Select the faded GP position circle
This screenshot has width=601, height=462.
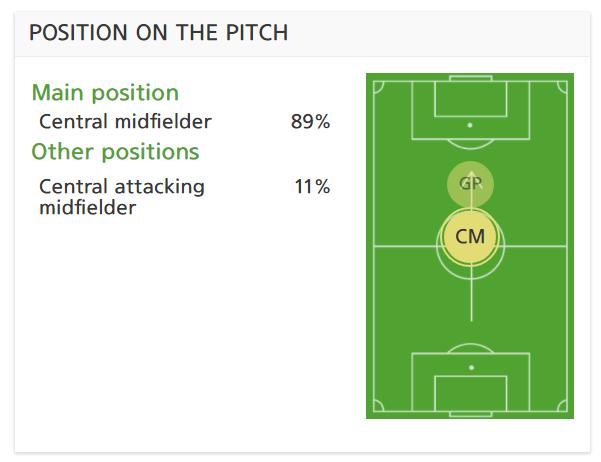click(x=470, y=184)
